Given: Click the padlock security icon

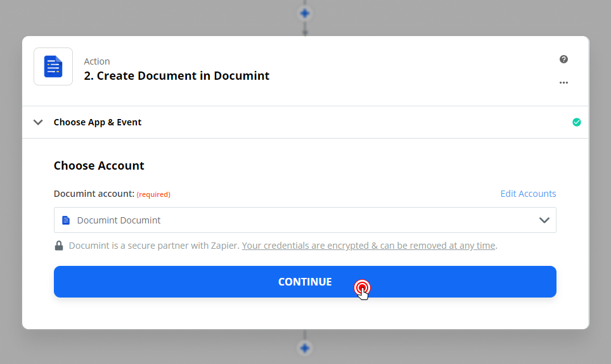Looking at the screenshot, I should (x=59, y=246).
